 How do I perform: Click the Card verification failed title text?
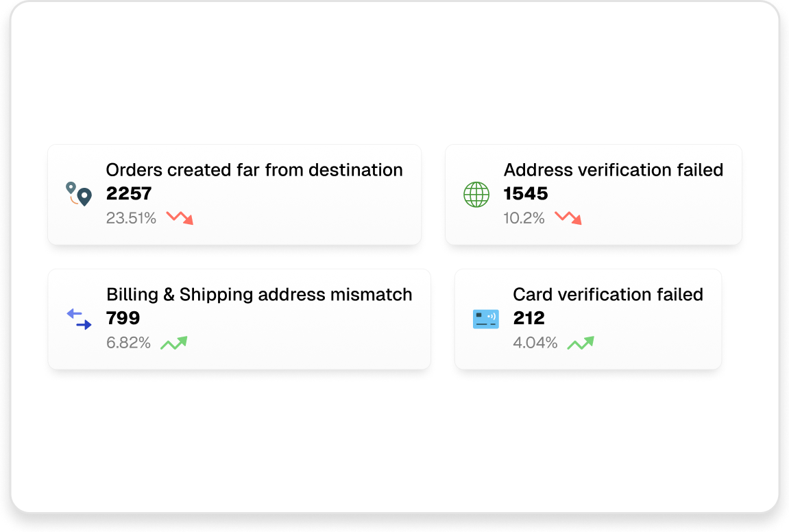click(608, 294)
